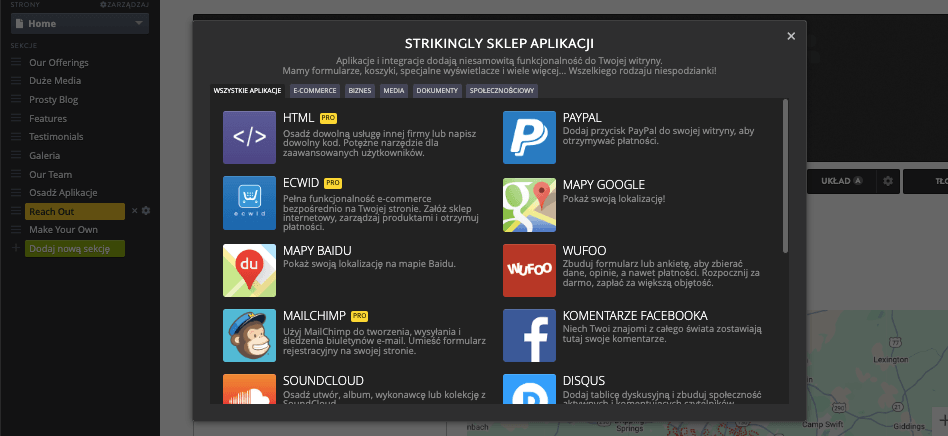948x436 pixels.
Task: Click MAPY BAIDU title text
Action: (317, 250)
